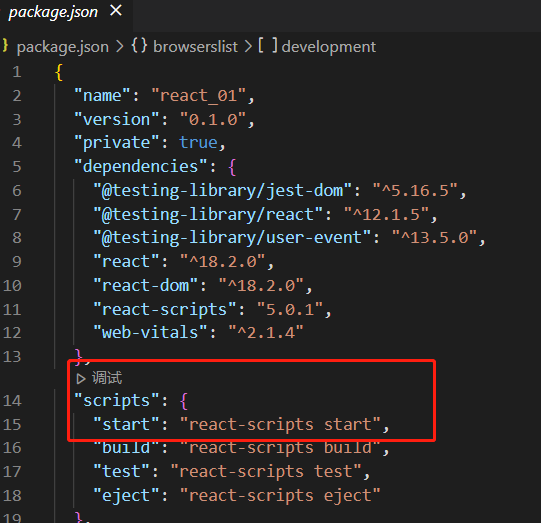Click line number 1 in gutter
Viewport: 541px width, 523px height.
point(17,72)
